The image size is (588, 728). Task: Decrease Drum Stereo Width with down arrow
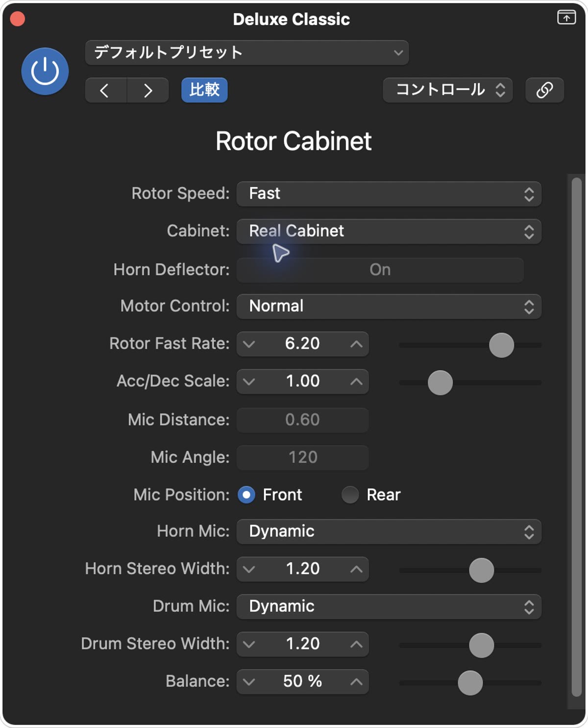[249, 644]
